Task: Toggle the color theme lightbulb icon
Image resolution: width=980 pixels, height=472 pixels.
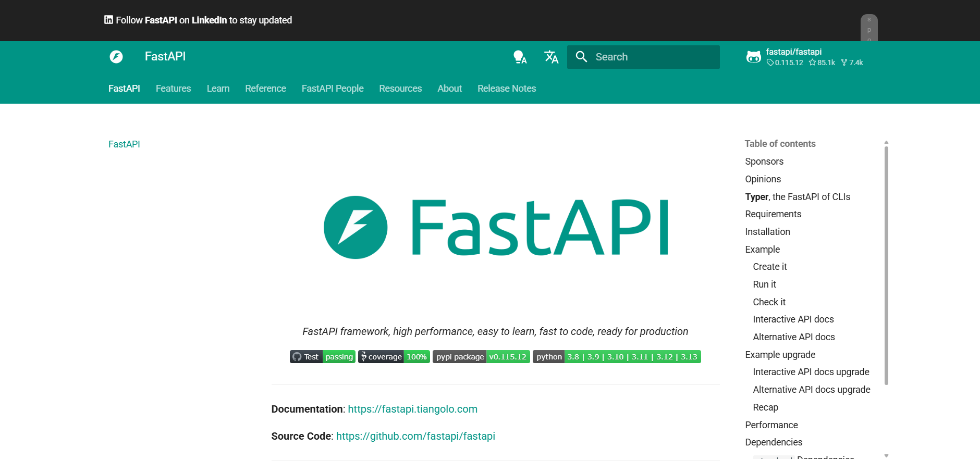Action: 520,57
